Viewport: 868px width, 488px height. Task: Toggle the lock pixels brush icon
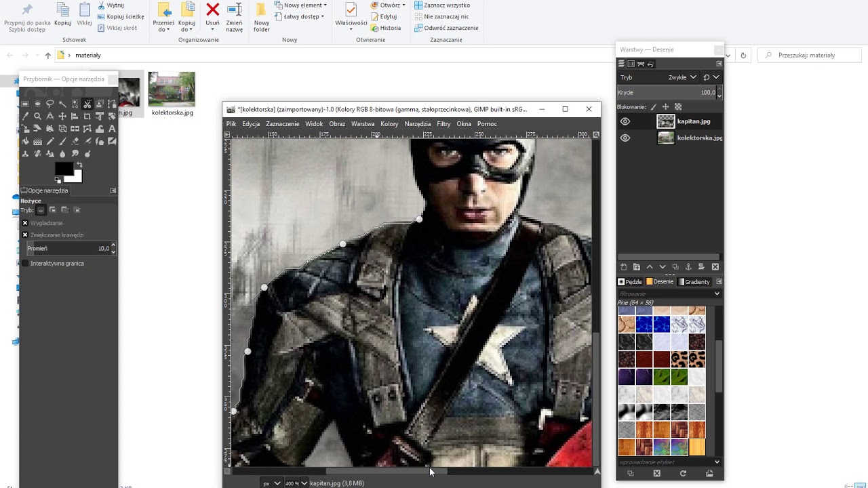[654, 106]
